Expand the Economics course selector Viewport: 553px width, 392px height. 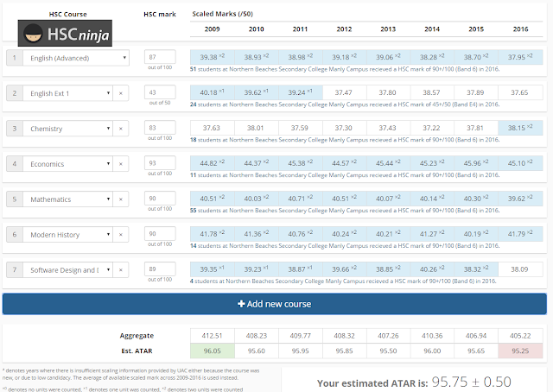pos(67,164)
